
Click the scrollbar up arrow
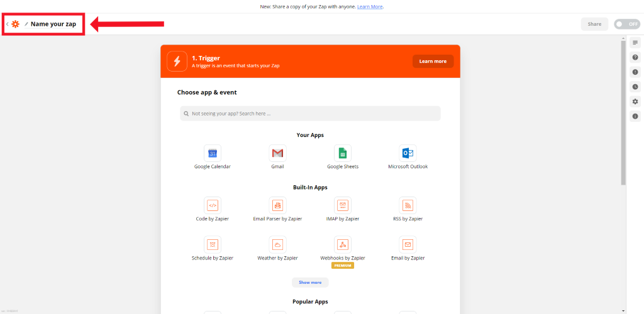point(623,38)
